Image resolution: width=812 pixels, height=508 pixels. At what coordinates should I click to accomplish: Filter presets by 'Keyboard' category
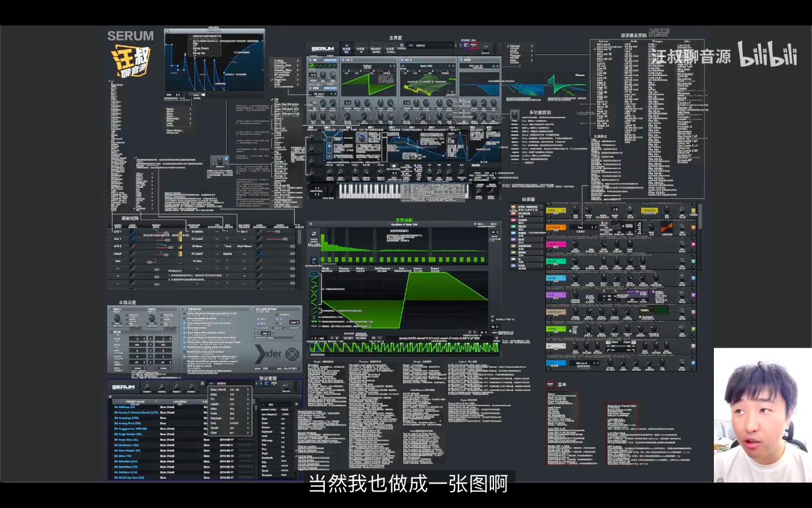[267, 432]
